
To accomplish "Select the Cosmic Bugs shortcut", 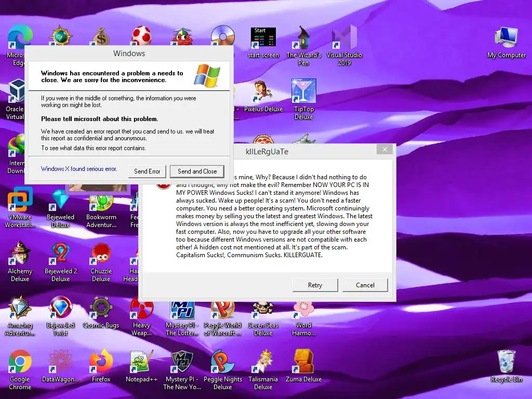I will [101, 312].
